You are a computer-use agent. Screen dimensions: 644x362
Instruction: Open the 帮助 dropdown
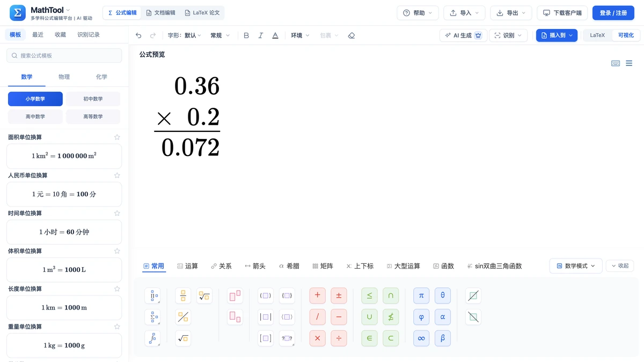[x=418, y=13]
